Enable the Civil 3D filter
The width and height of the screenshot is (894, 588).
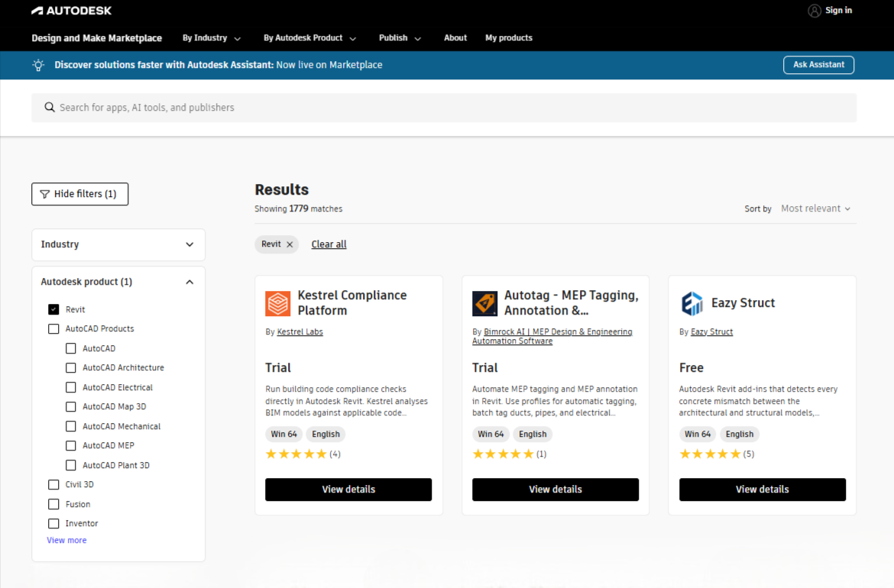pyautogui.click(x=53, y=484)
